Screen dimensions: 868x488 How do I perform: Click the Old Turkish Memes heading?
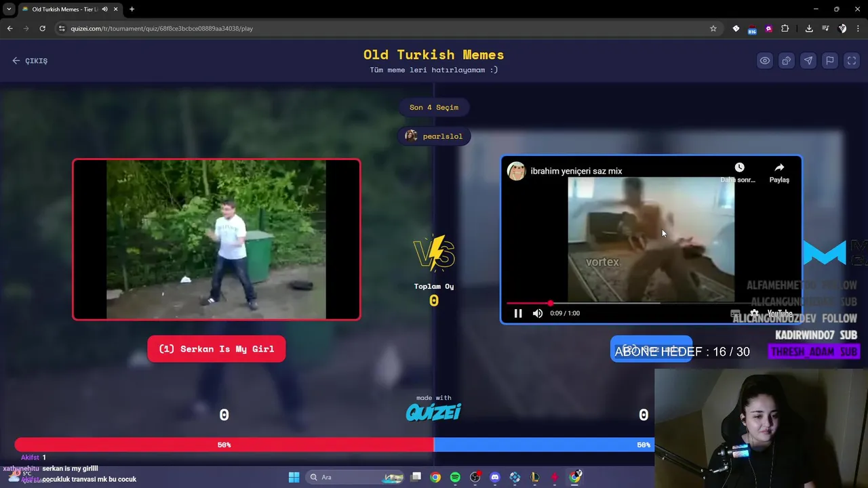tap(434, 55)
